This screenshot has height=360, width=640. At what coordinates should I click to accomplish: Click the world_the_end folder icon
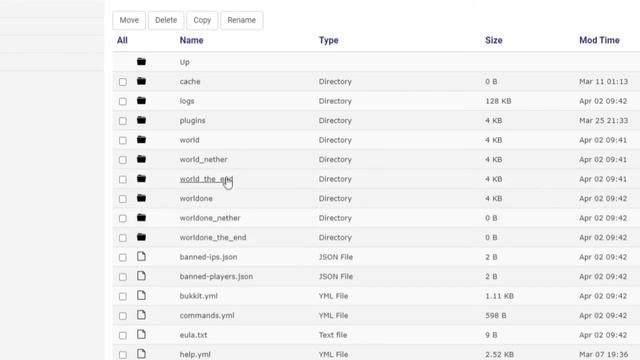pos(141,178)
